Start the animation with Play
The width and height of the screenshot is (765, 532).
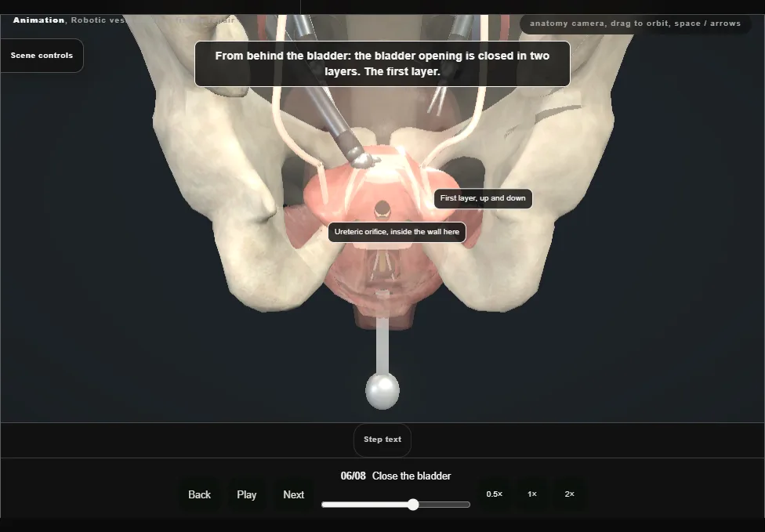[247, 494]
